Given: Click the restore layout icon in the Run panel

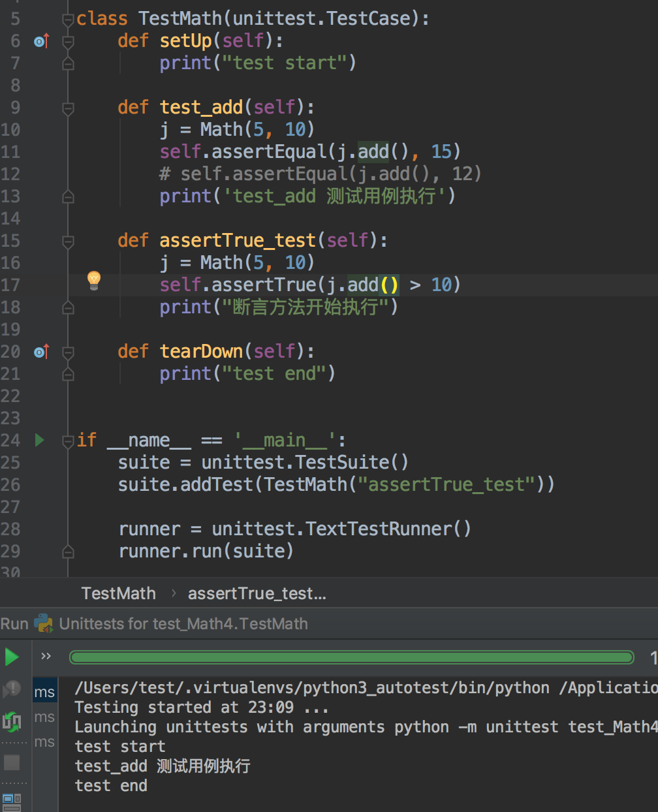Looking at the screenshot, I should click(12, 802).
